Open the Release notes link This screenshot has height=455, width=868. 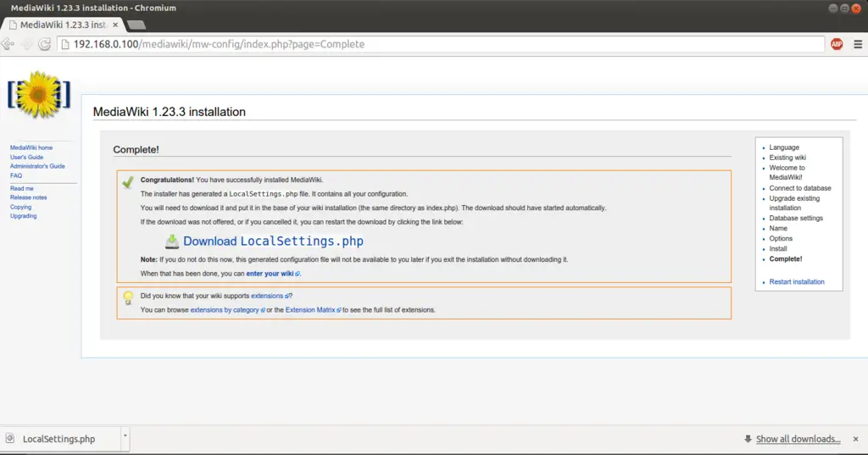click(x=28, y=197)
